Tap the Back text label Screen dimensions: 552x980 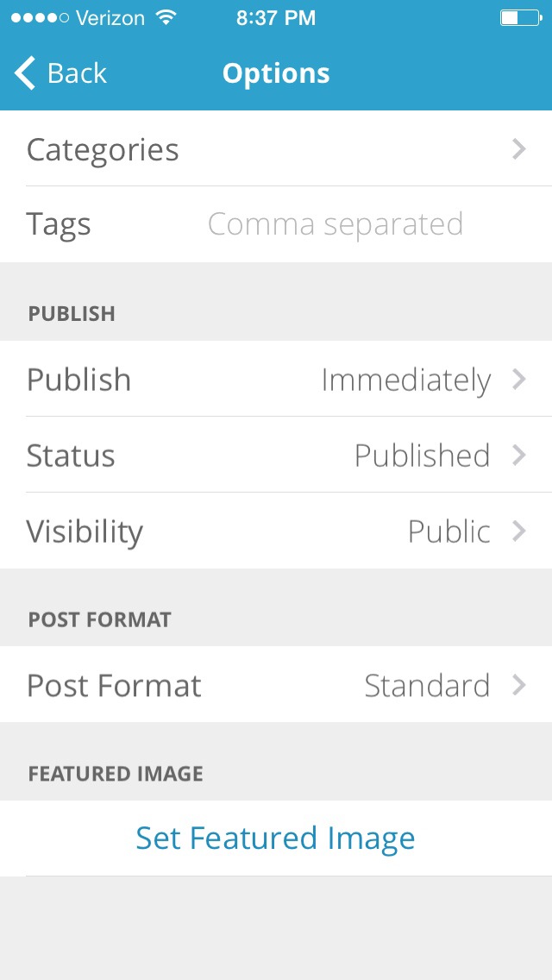coord(78,74)
